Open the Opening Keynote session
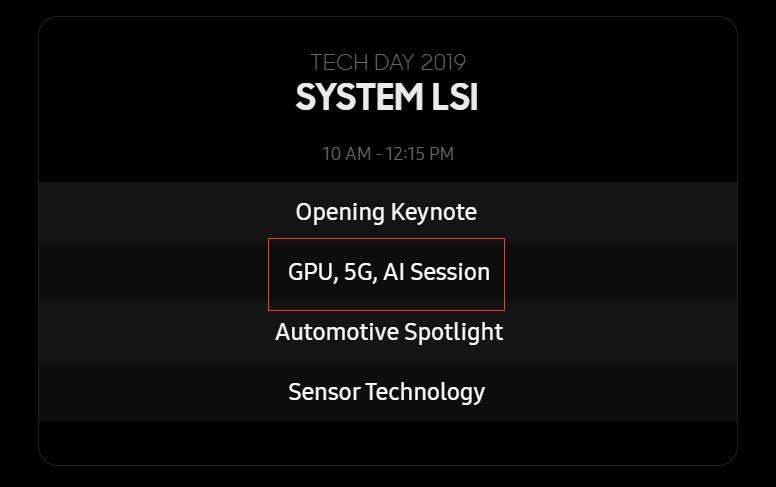 click(386, 212)
